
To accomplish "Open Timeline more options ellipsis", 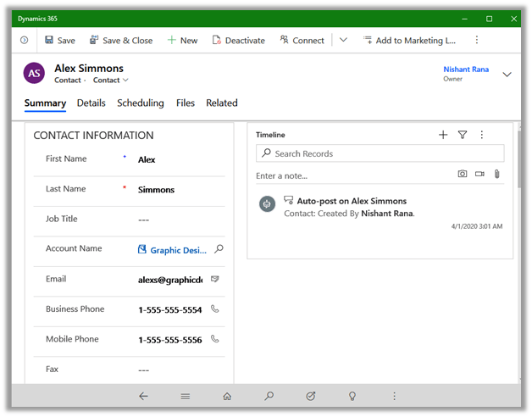I will point(482,135).
